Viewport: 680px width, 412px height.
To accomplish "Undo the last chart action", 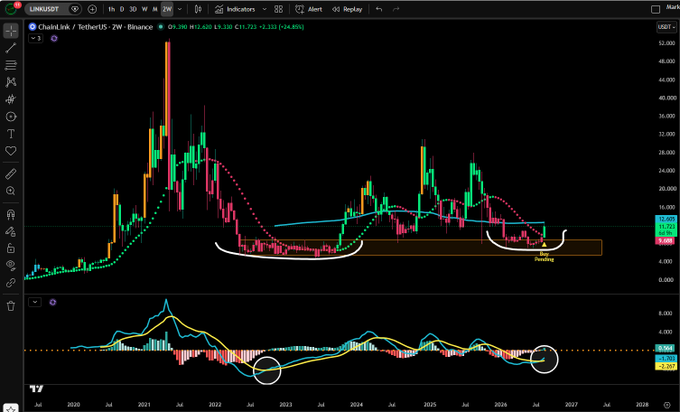I will (379, 9).
